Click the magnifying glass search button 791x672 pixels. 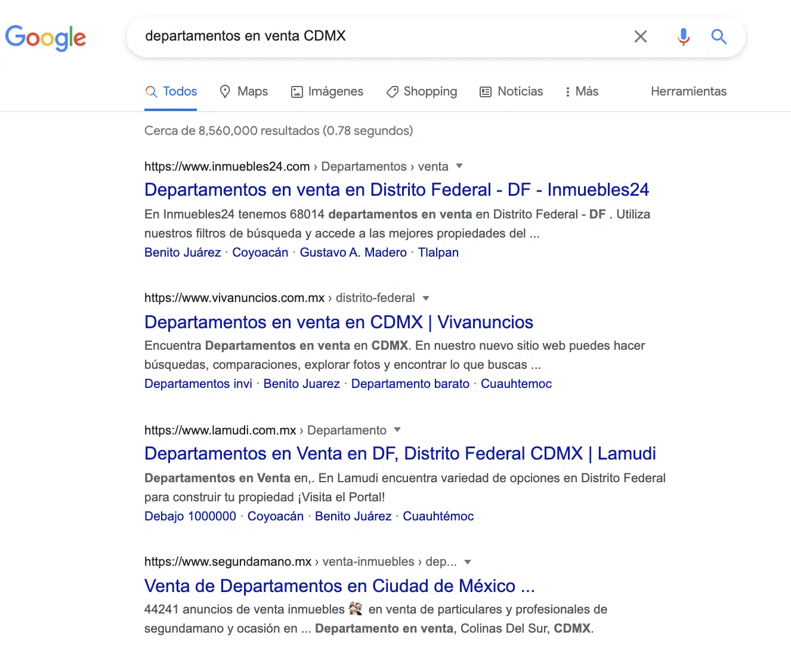(x=719, y=36)
